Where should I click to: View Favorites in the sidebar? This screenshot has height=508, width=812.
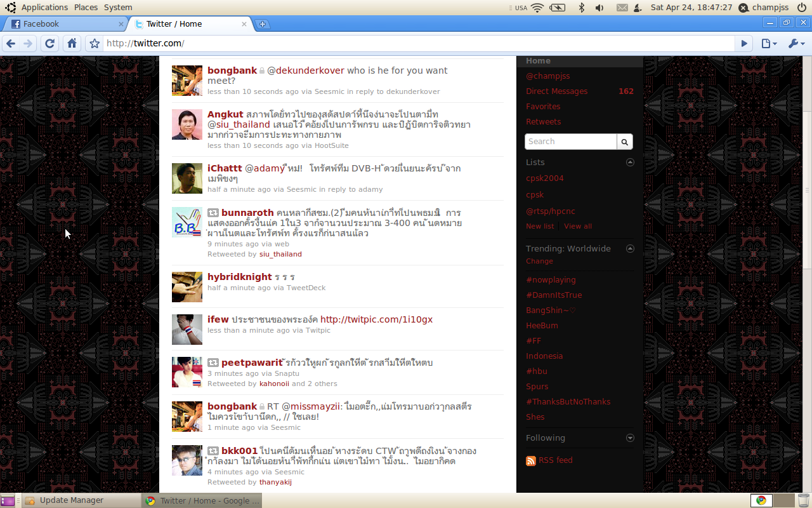pyautogui.click(x=543, y=106)
